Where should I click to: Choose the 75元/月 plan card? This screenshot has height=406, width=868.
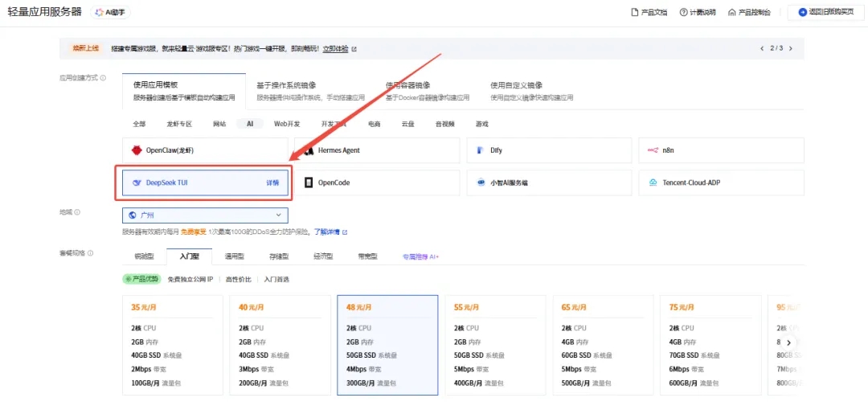click(710, 345)
